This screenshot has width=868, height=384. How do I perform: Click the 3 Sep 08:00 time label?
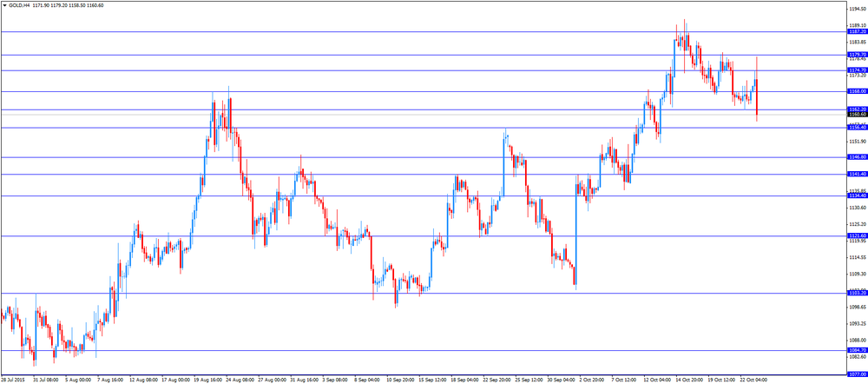click(x=337, y=381)
